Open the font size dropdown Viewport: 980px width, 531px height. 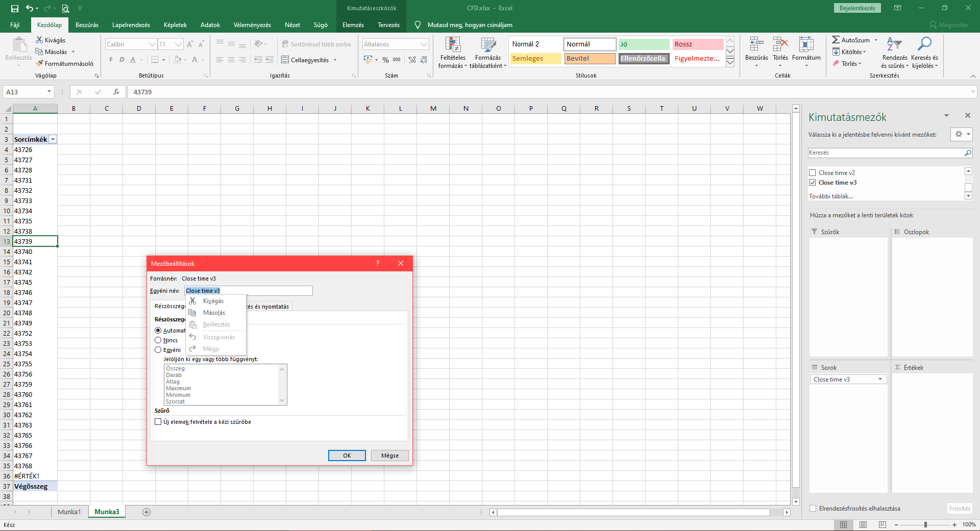178,44
